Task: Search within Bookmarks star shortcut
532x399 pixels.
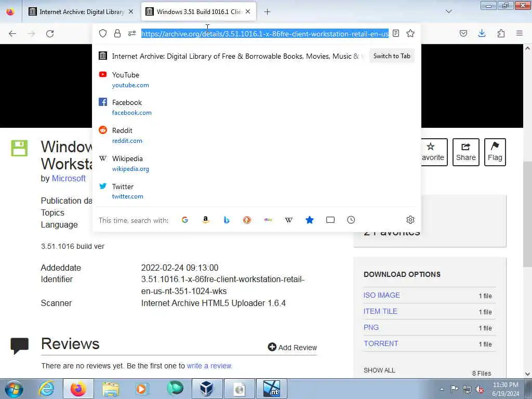Action: (310, 220)
